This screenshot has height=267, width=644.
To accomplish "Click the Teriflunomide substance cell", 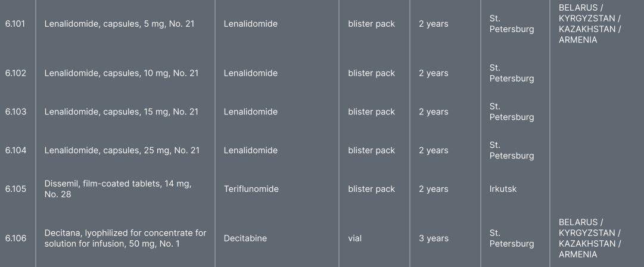I will (251, 189).
